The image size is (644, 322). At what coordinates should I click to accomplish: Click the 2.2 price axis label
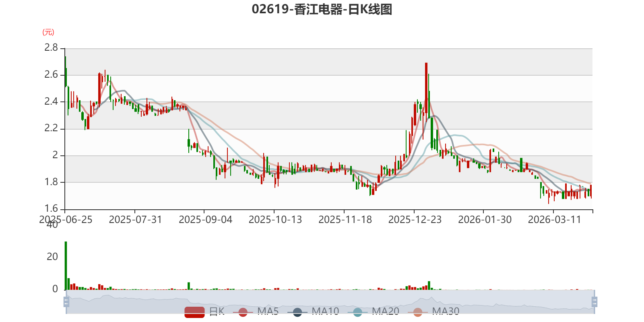51,128
